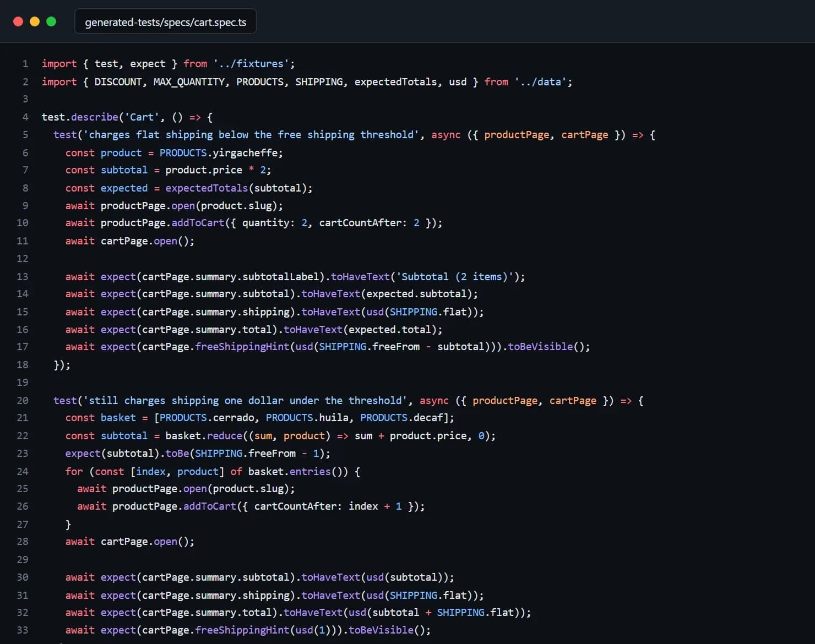This screenshot has height=644, width=815.
Task: Click line number 19 in the gutter
Action: [x=23, y=383]
